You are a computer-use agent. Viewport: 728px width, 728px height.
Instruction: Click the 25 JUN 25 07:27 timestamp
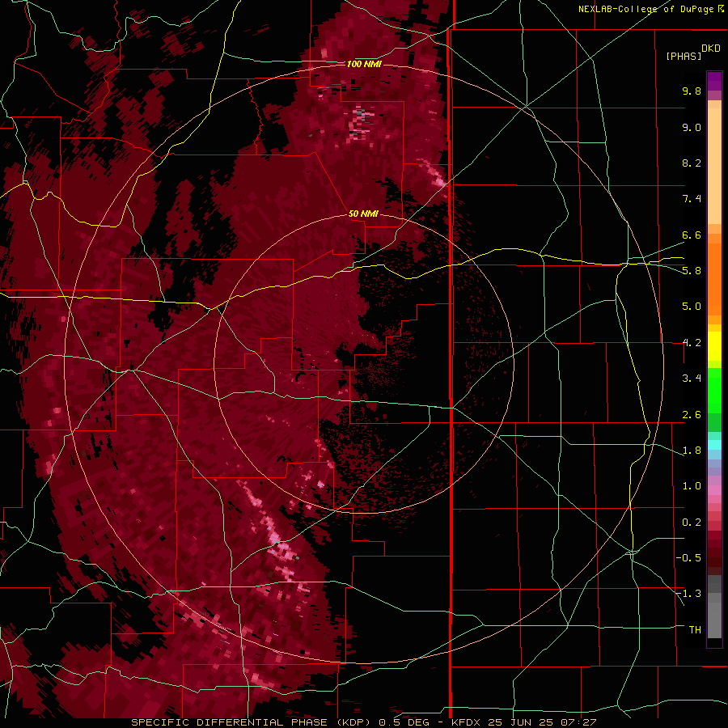542,722
